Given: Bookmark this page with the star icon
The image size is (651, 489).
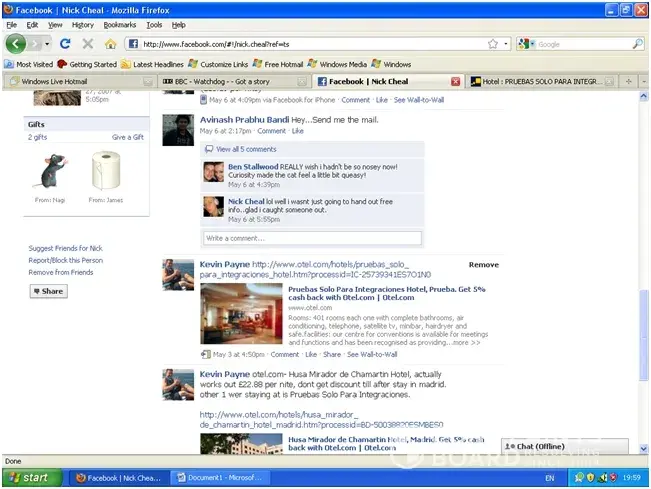Looking at the screenshot, I should 493,44.
